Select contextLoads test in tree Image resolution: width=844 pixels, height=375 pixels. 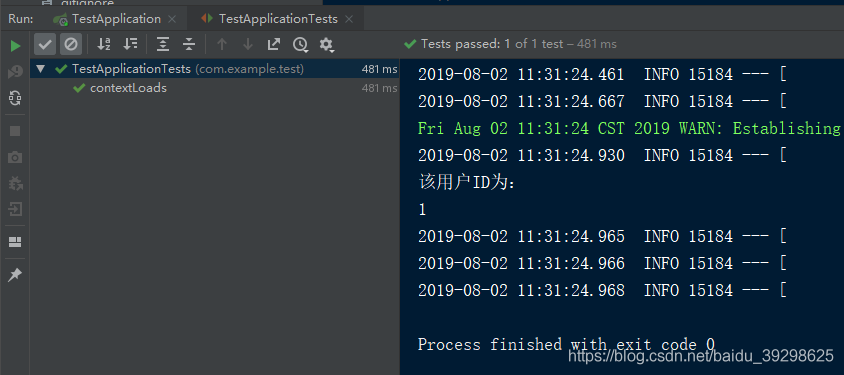[x=128, y=88]
